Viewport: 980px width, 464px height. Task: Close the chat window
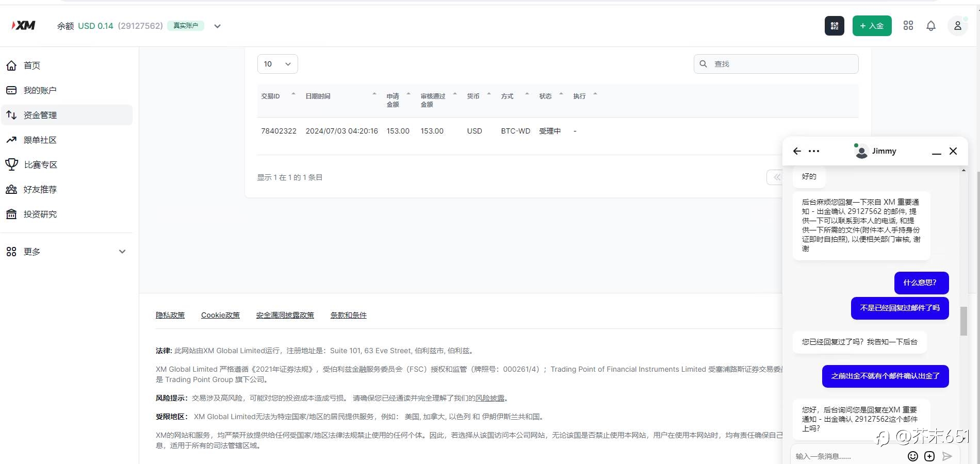point(953,151)
